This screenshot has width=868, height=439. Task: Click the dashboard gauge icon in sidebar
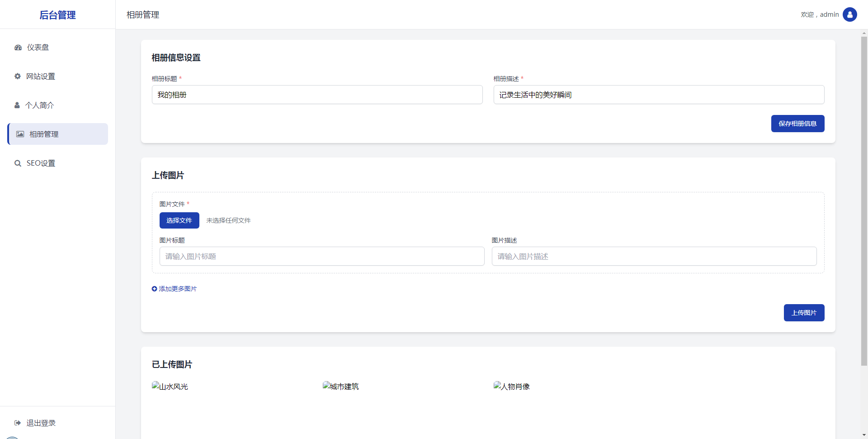pyautogui.click(x=18, y=48)
